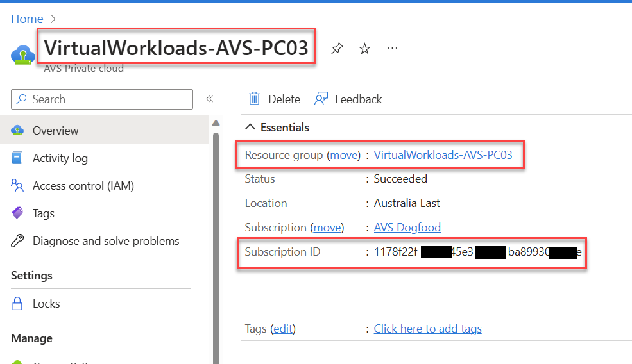The image size is (632, 364).
Task: Click the Manage section heading
Action: pos(31,338)
